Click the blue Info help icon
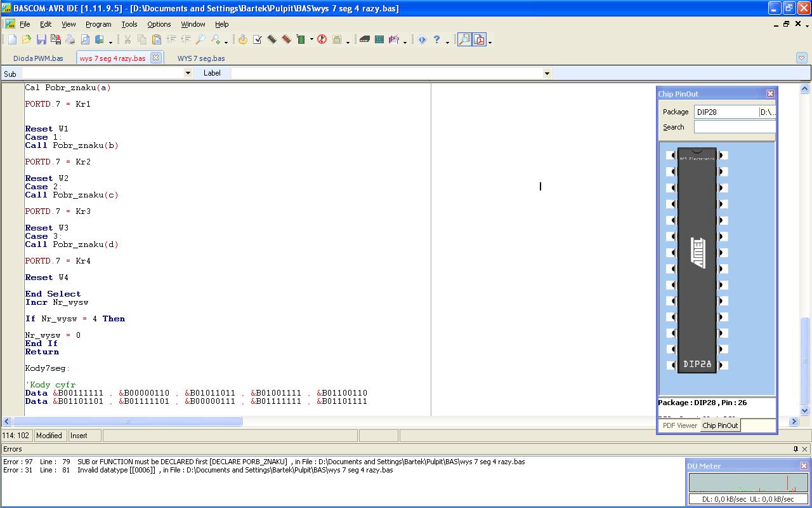The width and height of the screenshot is (812, 508). pos(422,40)
